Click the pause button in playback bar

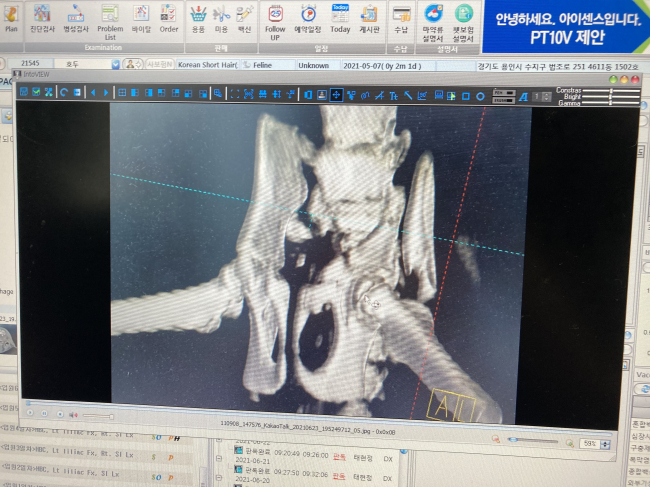[44, 414]
